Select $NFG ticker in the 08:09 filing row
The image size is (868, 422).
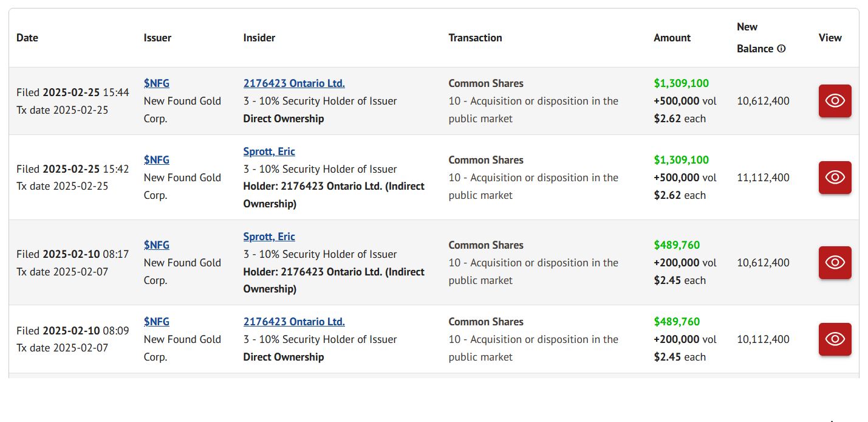coord(157,322)
